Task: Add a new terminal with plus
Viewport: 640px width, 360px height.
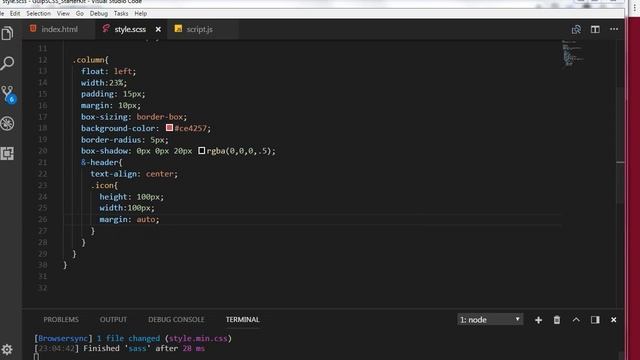Action: (538, 320)
